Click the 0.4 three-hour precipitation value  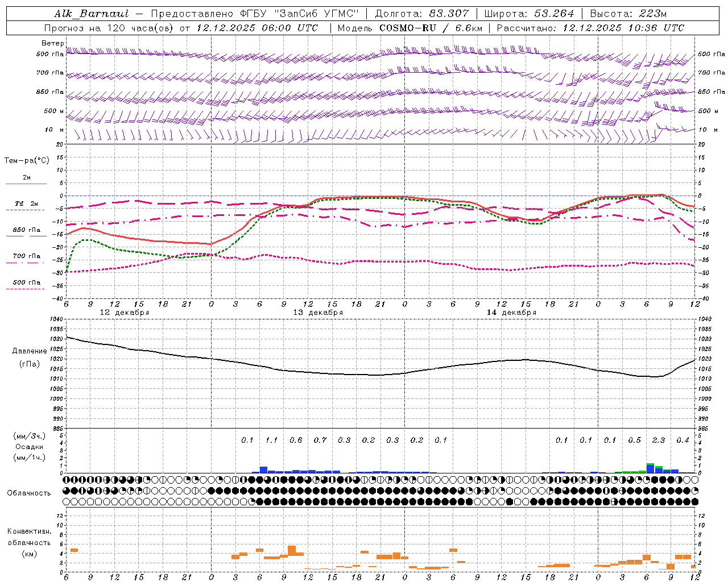[682, 440]
